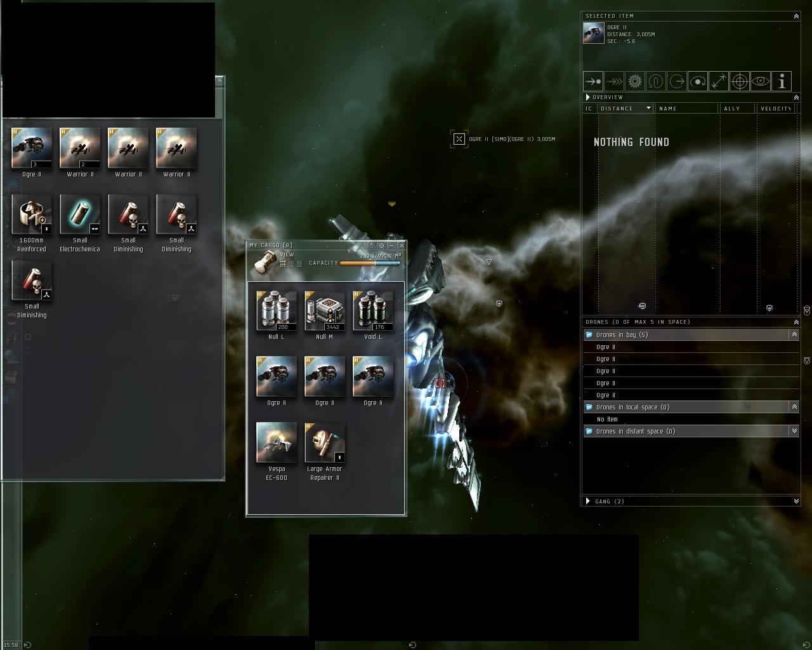Click the Ogre II thumbnail in Selected Item
This screenshot has height=650, width=812.
tap(594, 33)
